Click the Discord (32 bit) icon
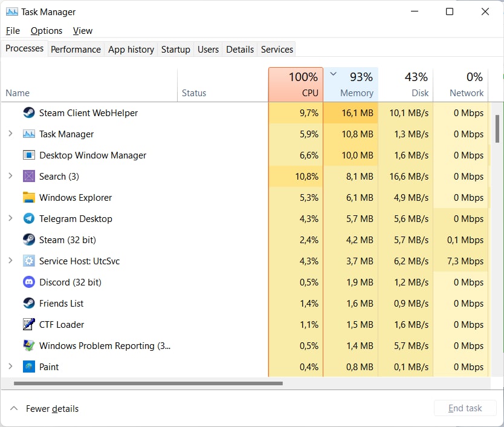Viewport: 504px width, 427px height. click(29, 282)
